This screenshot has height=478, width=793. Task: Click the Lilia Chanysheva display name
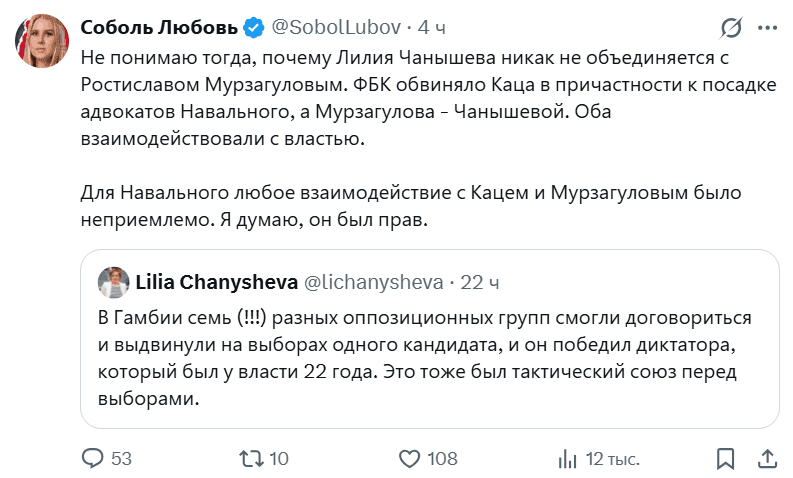coord(216,282)
